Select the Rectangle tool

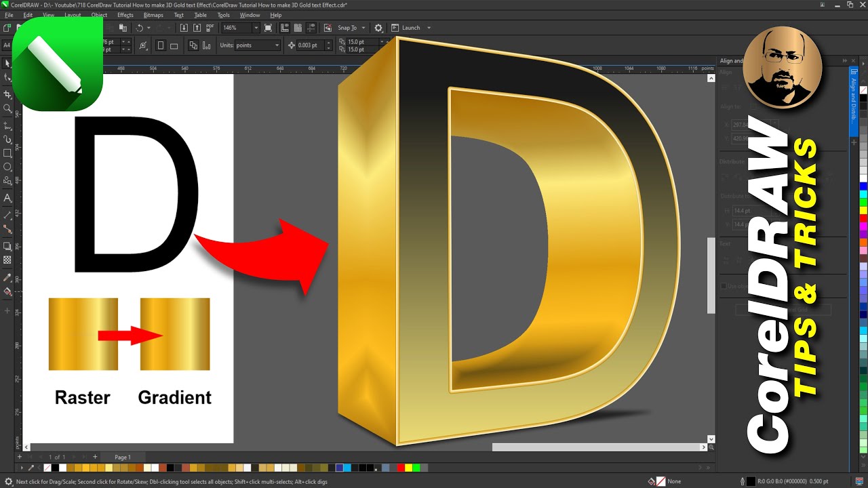(7, 153)
